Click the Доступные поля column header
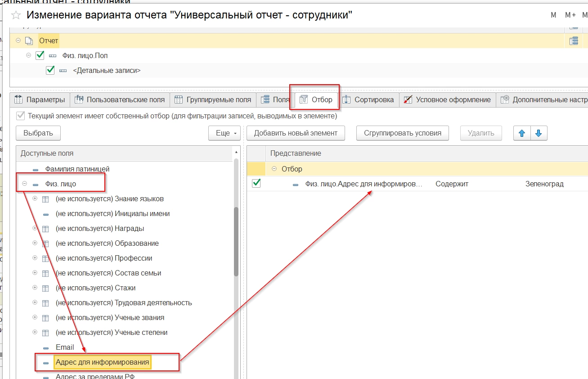This screenshot has height=379, width=588. pos(124,153)
